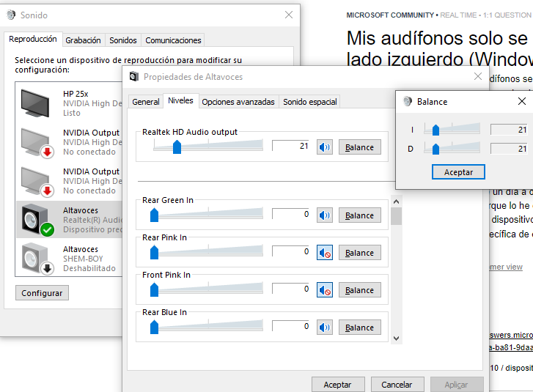Select the default Altavoces Realtek speaker icon
533x392 pixels.
click(37, 220)
